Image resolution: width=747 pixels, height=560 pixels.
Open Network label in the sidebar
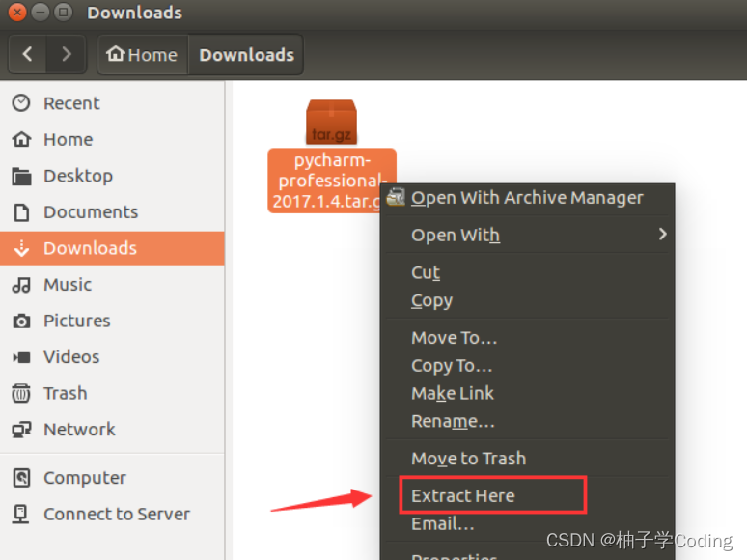tap(79, 430)
